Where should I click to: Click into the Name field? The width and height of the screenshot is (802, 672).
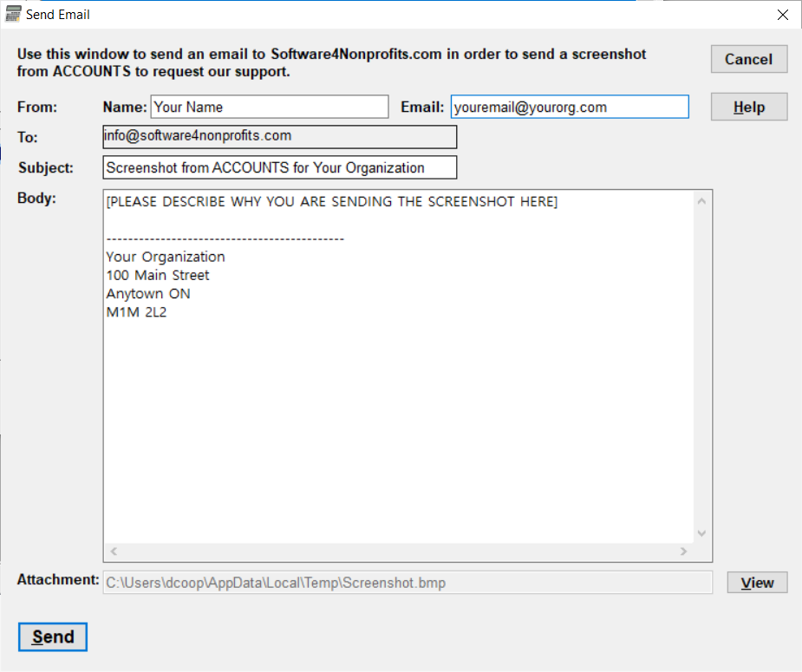(x=270, y=107)
